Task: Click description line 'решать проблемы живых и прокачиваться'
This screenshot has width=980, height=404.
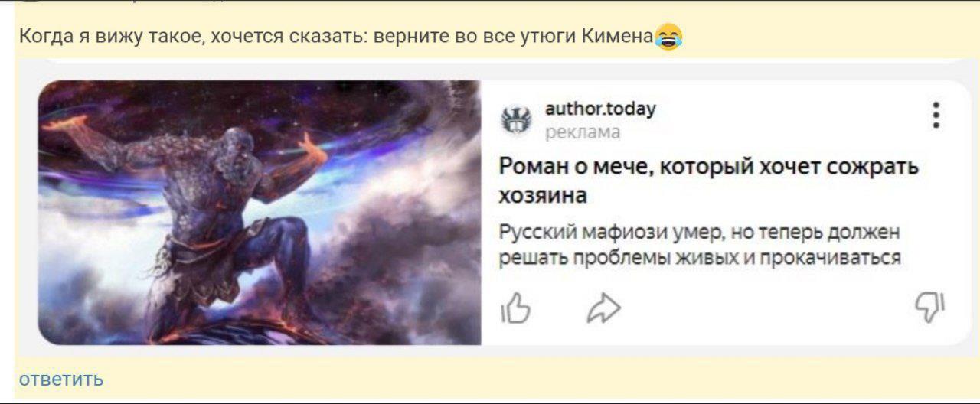Action: point(700,258)
